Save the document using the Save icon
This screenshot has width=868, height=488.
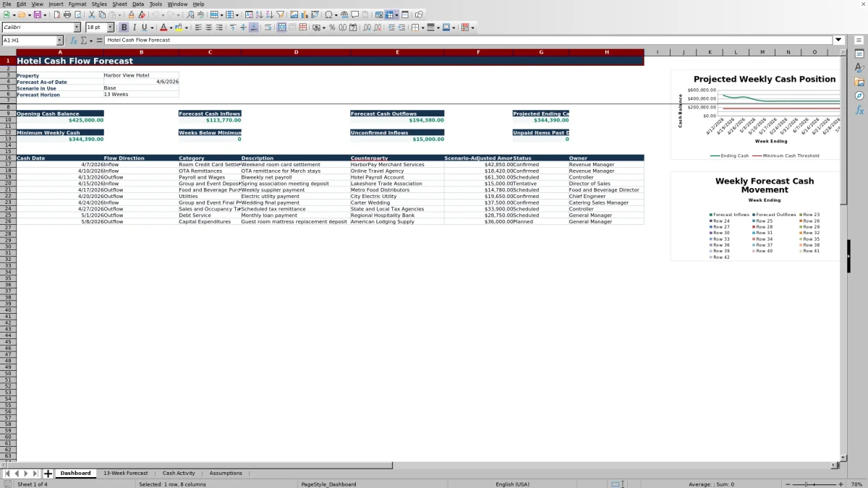click(x=37, y=14)
